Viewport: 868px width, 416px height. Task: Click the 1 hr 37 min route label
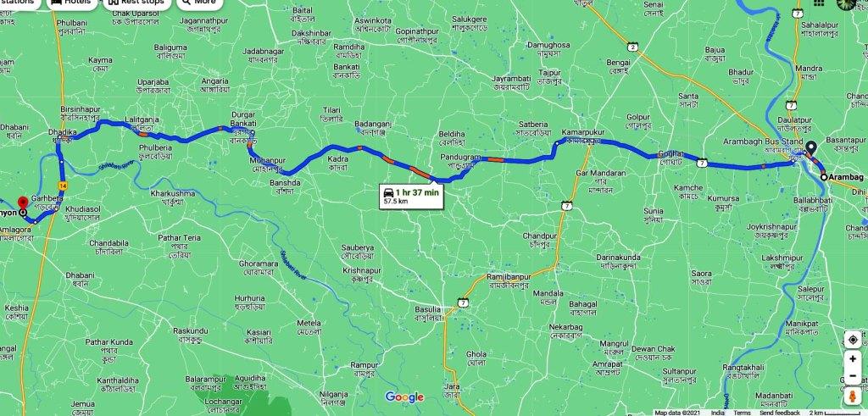(411, 196)
